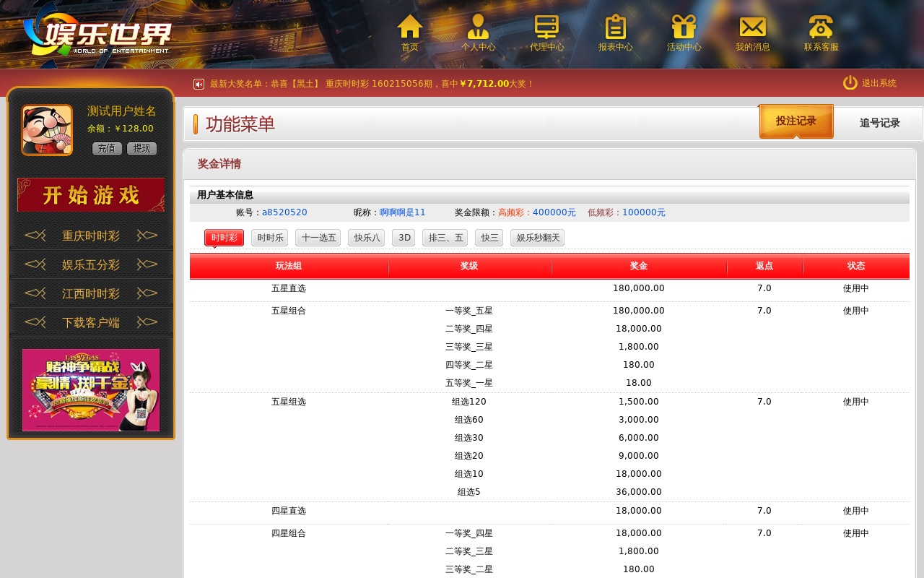Select the 时时乐 lottery tab

point(270,238)
